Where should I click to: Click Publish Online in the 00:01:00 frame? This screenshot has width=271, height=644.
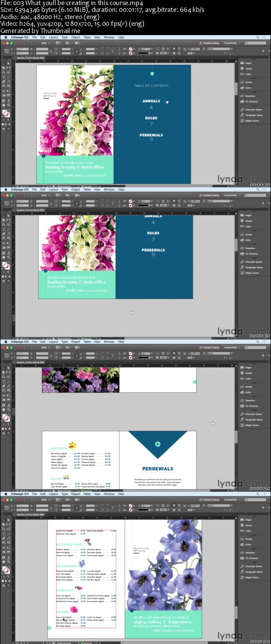tap(209, 500)
